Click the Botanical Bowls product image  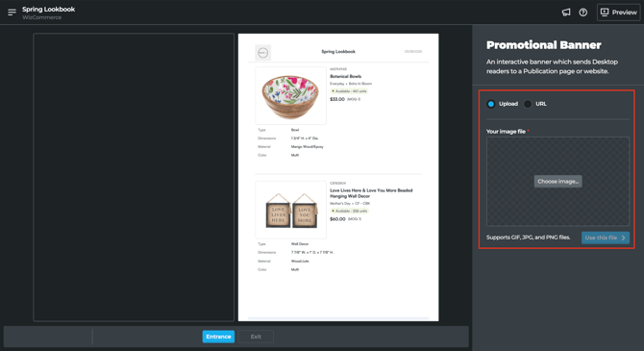click(291, 95)
